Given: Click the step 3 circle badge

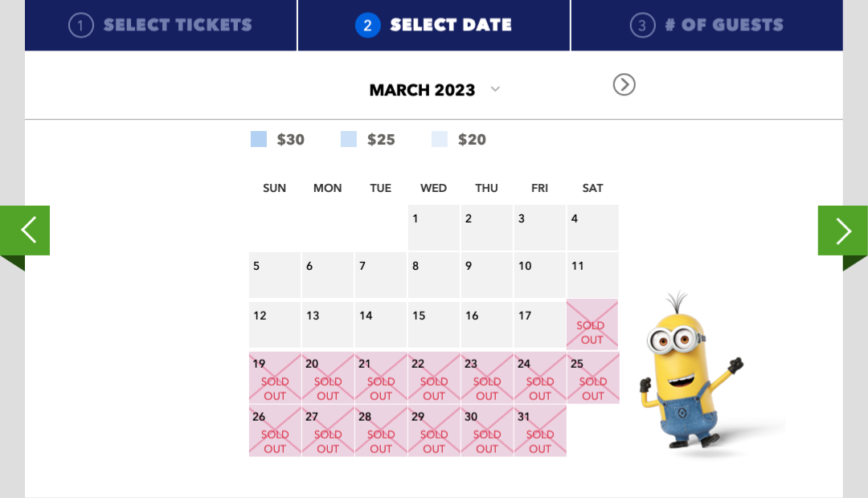Looking at the screenshot, I should pyautogui.click(x=641, y=26).
